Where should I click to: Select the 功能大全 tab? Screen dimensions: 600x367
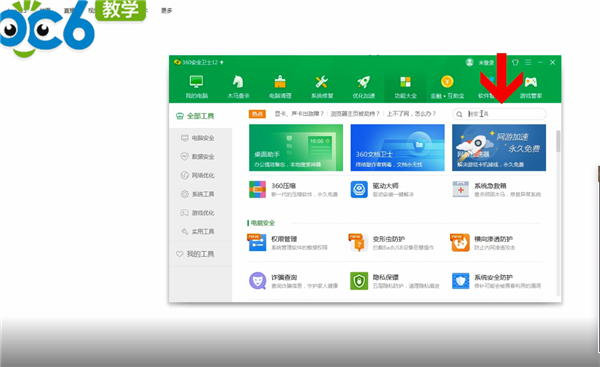click(x=405, y=87)
